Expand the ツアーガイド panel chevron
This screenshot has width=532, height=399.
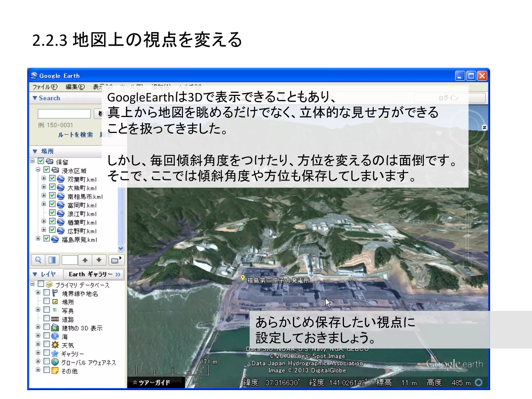(x=135, y=382)
